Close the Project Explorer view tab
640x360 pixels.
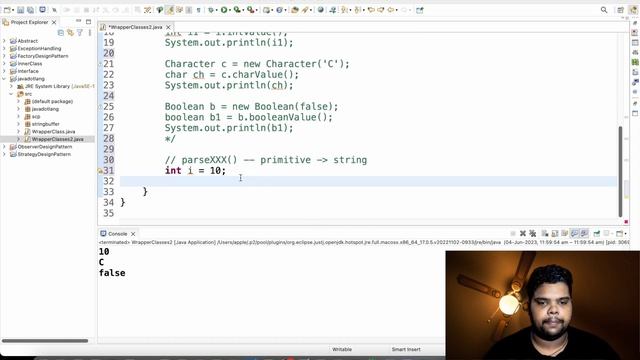(54, 22)
